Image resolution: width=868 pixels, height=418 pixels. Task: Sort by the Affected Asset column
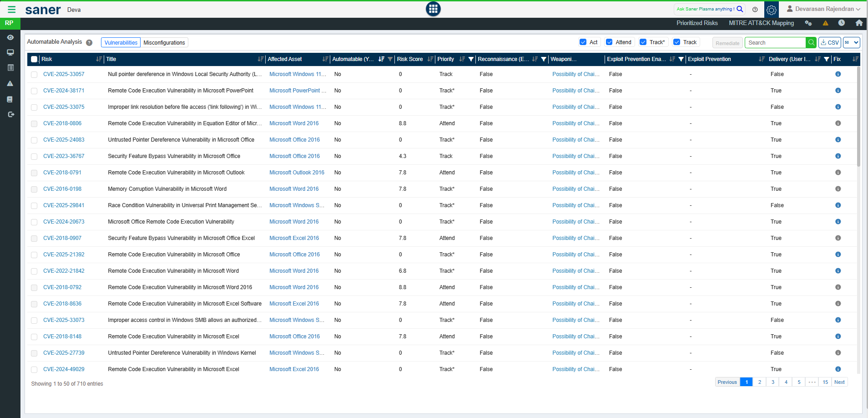pyautogui.click(x=325, y=59)
